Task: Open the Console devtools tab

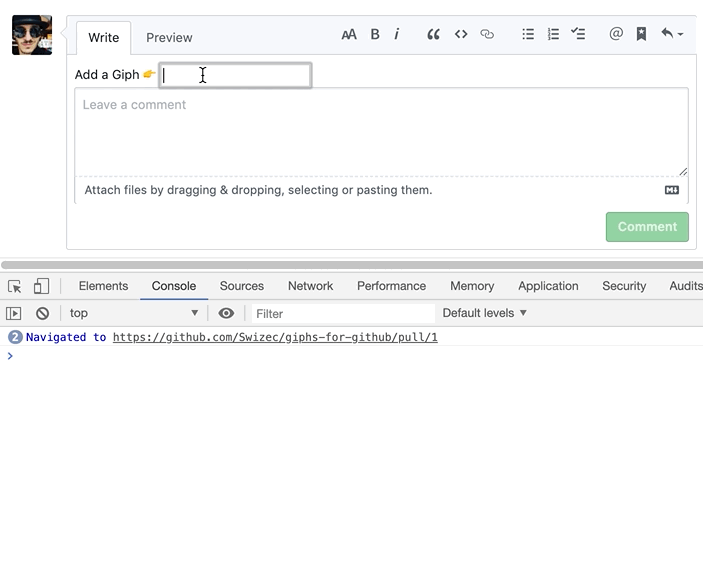Action: click(x=174, y=286)
